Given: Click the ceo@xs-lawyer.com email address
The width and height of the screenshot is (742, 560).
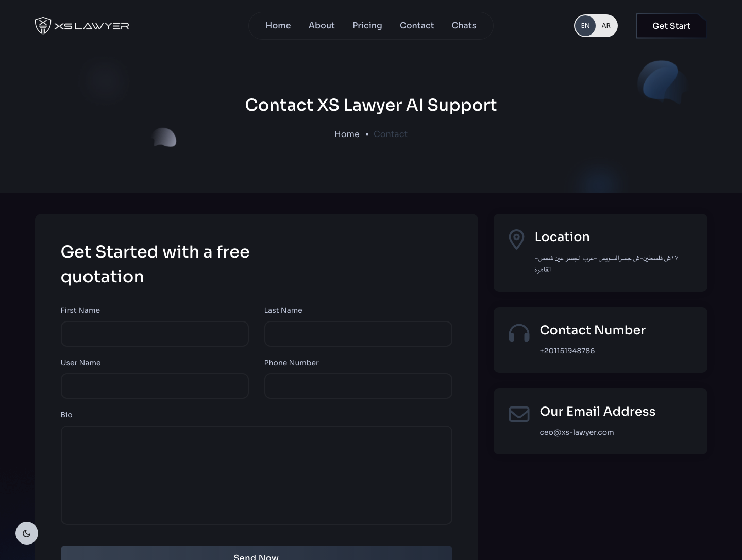Looking at the screenshot, I should click(x=577, y=432).
